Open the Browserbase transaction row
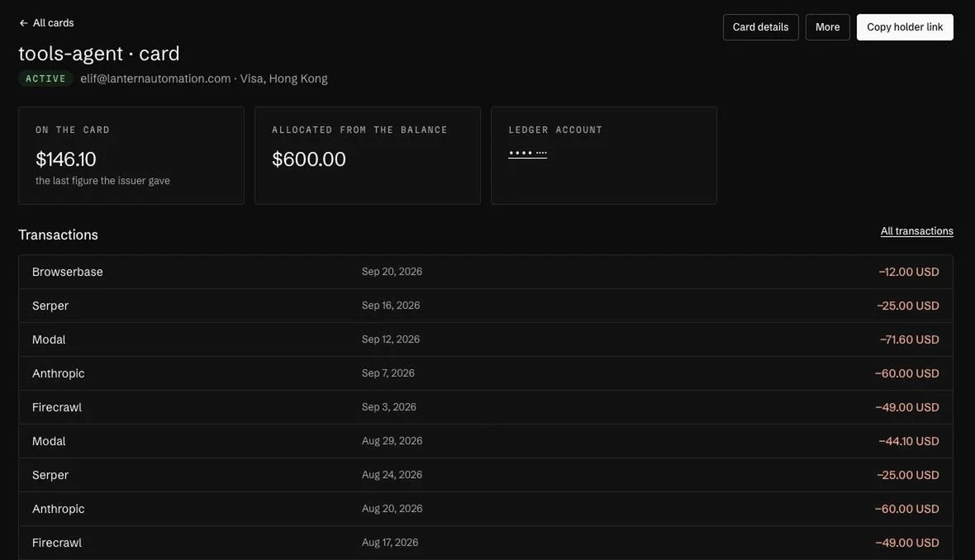 (x=486, y=272)
